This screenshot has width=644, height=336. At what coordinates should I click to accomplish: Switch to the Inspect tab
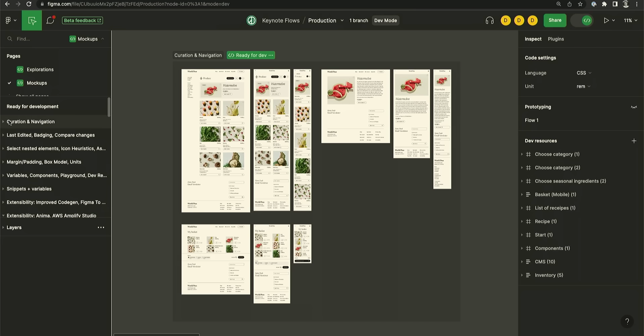click(x=533, y=39)
